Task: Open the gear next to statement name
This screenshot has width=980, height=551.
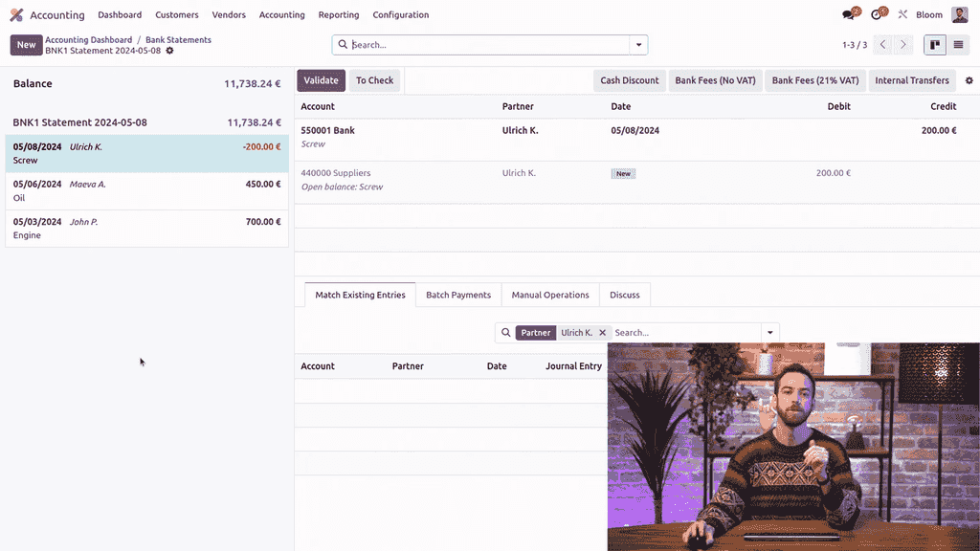Action: tap(170, 51)
